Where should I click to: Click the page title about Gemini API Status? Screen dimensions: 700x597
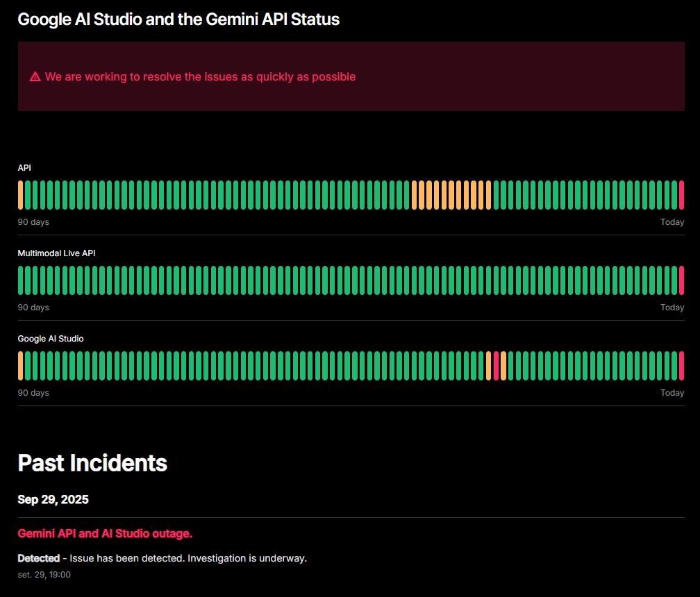[x=178, y=19]
